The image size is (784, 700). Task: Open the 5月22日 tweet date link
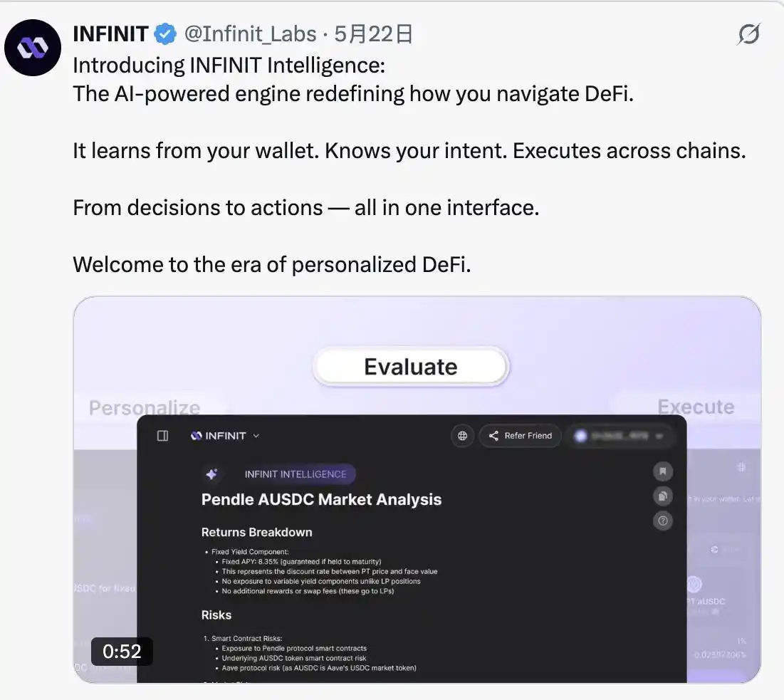374,34
